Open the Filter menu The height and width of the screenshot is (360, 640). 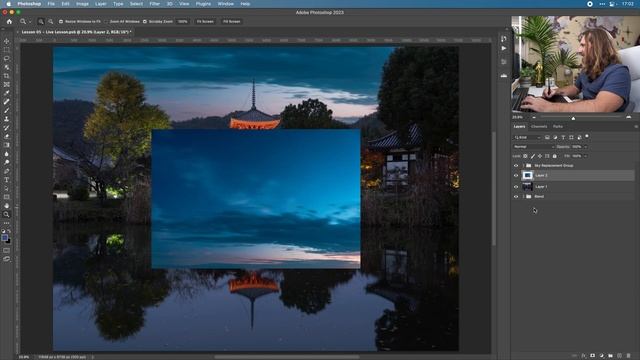(x=155, y=4)
